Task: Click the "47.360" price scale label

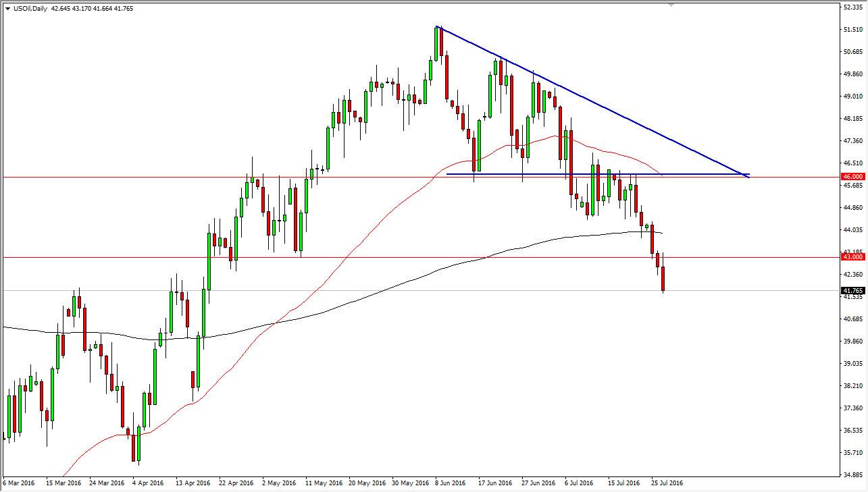Action: (852, 141)
